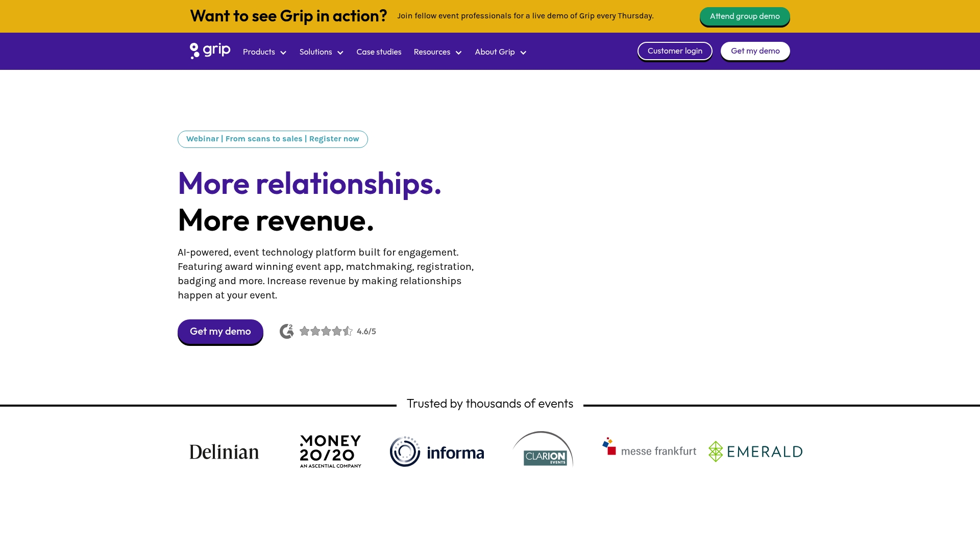Click the Attend group demo button
This screenshot has width=980, height=551.
coord(744,16)
